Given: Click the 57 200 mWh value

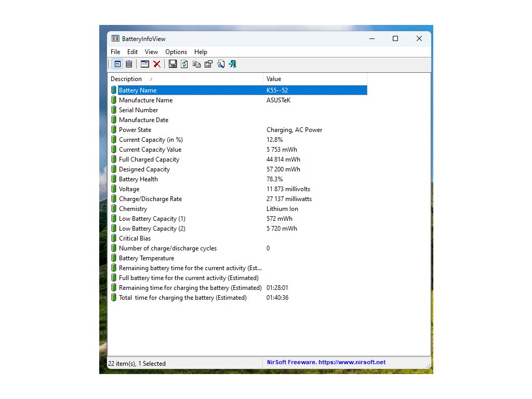Looking at the screenshot, I should (283, 169).
